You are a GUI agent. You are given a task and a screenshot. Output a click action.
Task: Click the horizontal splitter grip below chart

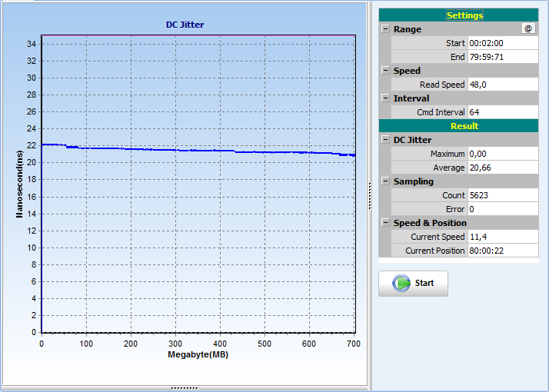click(185, 388)
